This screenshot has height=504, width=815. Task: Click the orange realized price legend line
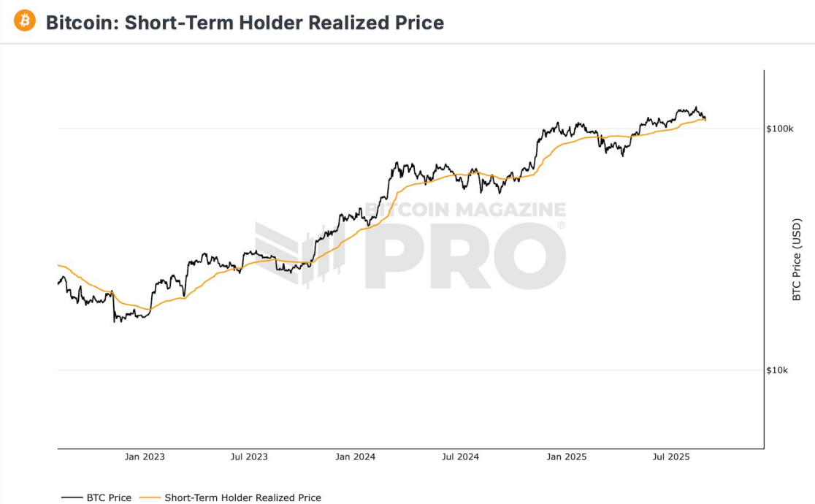coord(150,497)
